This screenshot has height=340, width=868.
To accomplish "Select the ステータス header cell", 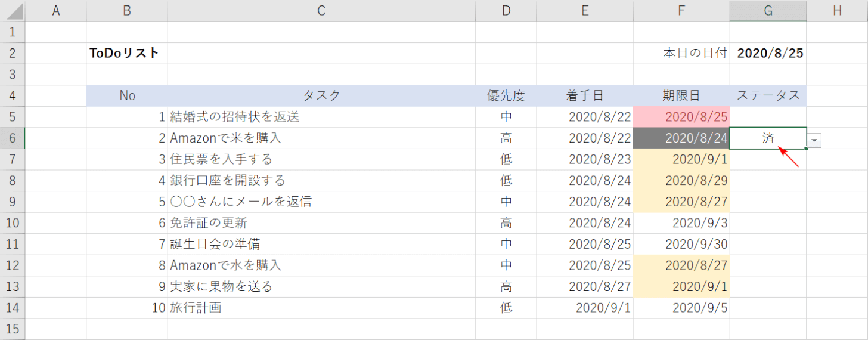I will [768, 95].
